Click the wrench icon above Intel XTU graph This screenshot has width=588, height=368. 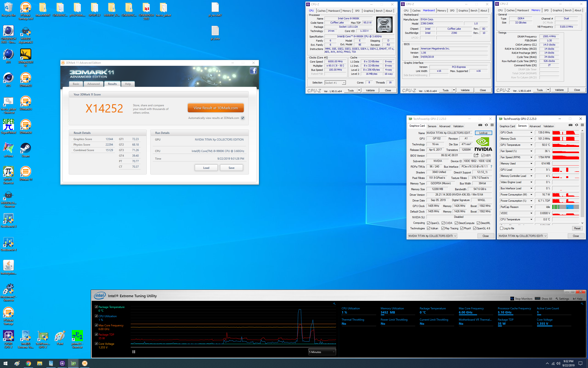coord(334,304)
